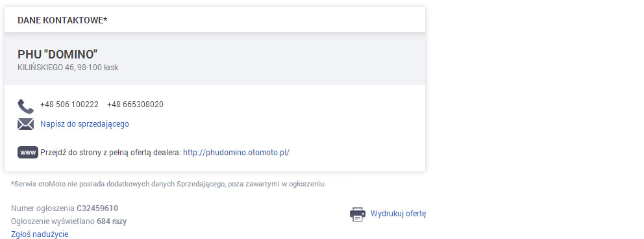
Task: Click the DANE KONTAKTOWE header
Action: click(62, 20)
